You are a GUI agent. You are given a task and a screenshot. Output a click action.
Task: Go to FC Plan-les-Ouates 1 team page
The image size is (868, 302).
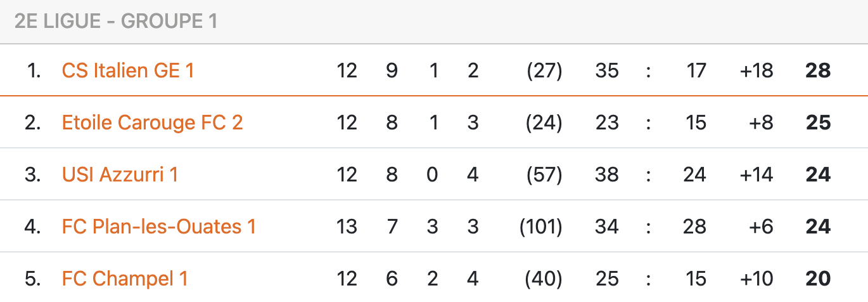(158, 226)
